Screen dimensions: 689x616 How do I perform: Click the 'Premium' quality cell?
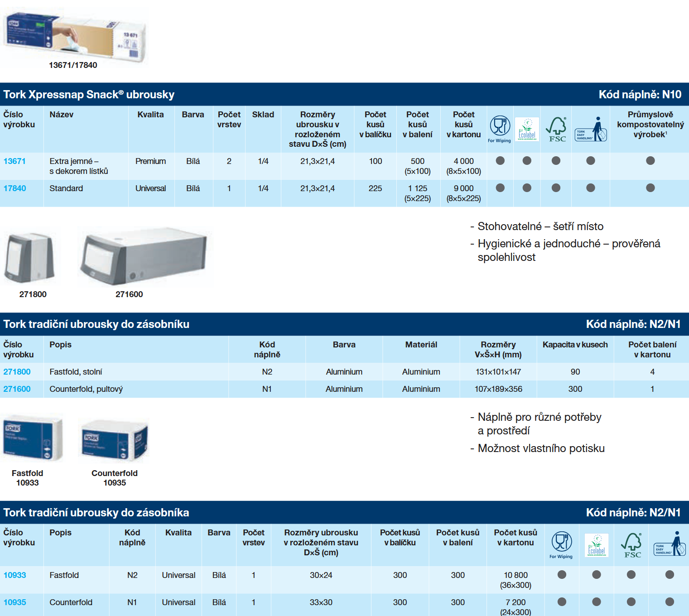pyautogui.click(x=150, y=161)
